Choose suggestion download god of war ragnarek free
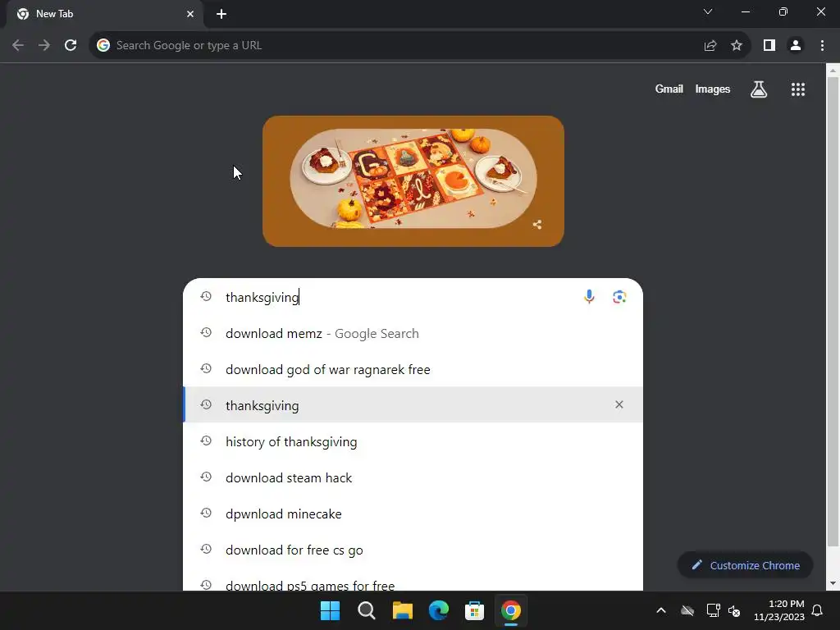Viewport: 840px width, 630px height. [x=413, y=369]
